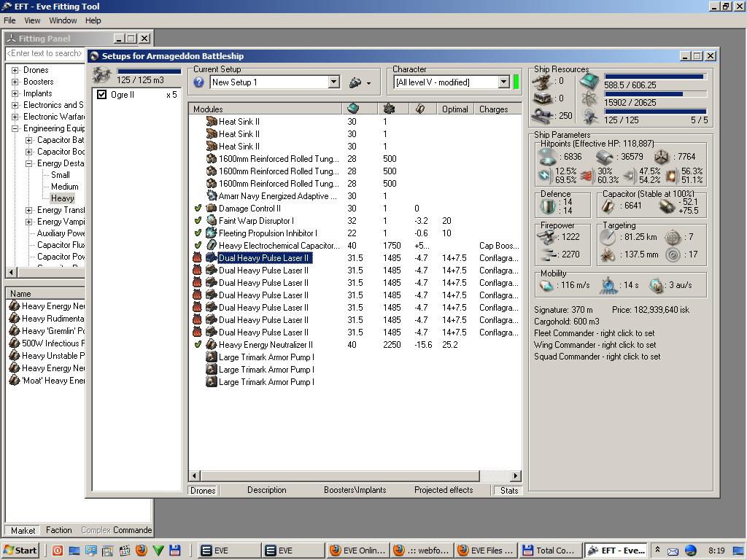
Task: Open the Current Setup dropdown
Action: [x=334, y=82]
